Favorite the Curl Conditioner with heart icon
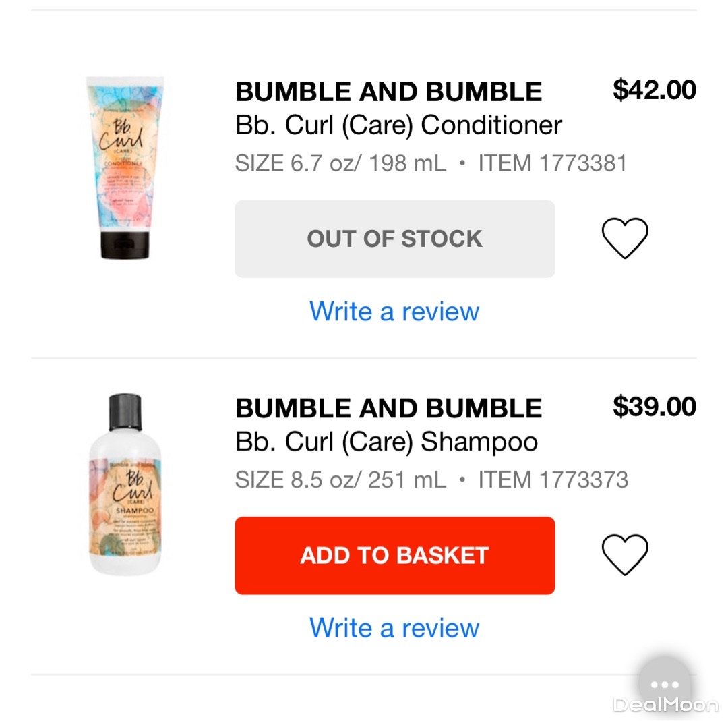This screenshot has height=721, width=728. tap(624, 238)
